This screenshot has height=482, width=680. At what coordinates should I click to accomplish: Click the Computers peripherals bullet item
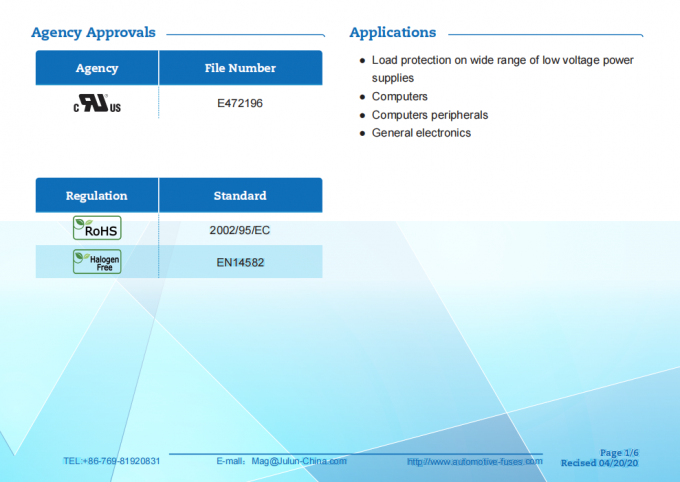[429, 115]
